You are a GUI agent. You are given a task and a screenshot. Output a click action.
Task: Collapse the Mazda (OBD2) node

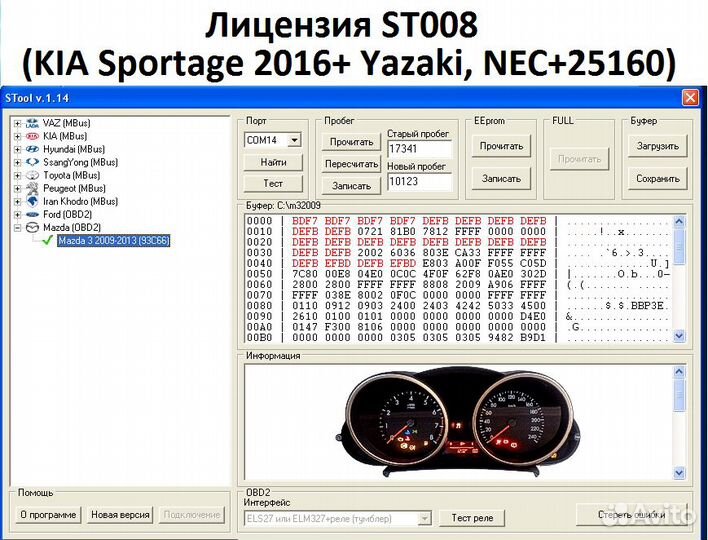pos(17,228)
